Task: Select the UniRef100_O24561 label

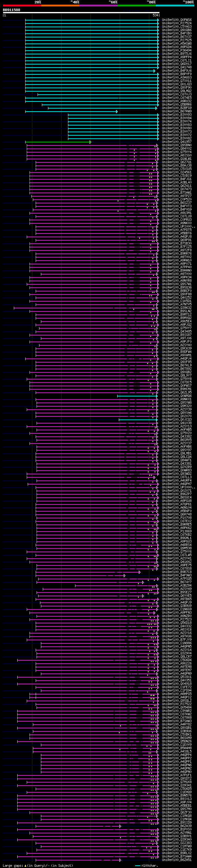Action: (x=176, y=172)
